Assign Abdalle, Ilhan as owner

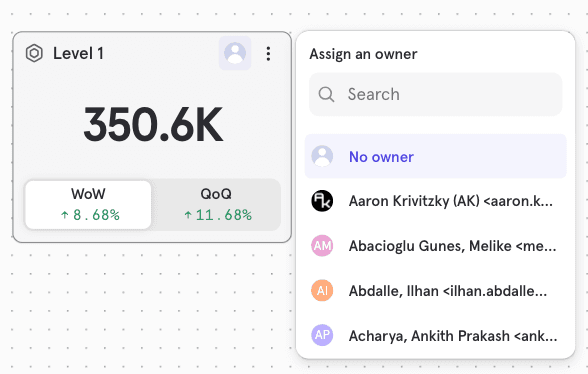[x=435, y=290]
